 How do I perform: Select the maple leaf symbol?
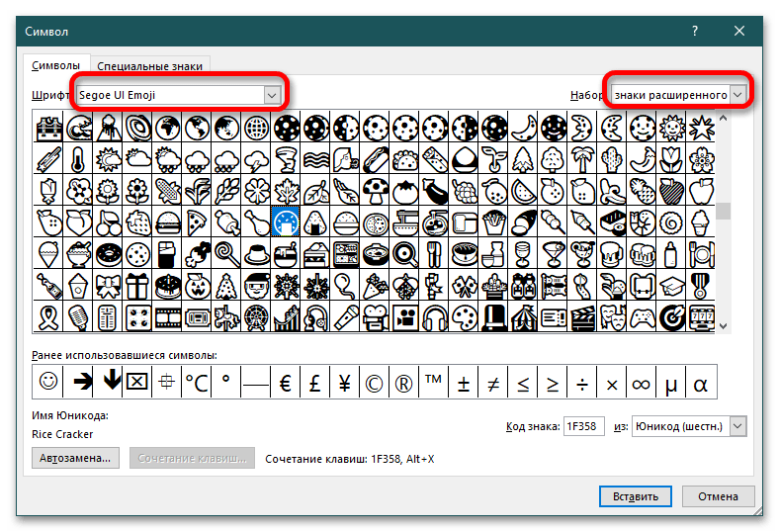(x=286, y=191)
